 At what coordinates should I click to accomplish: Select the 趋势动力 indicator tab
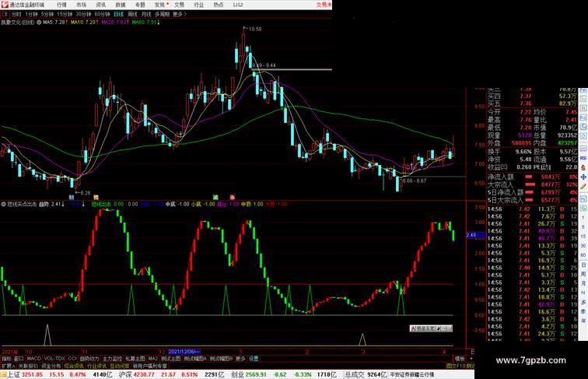(x=89, y=359)
